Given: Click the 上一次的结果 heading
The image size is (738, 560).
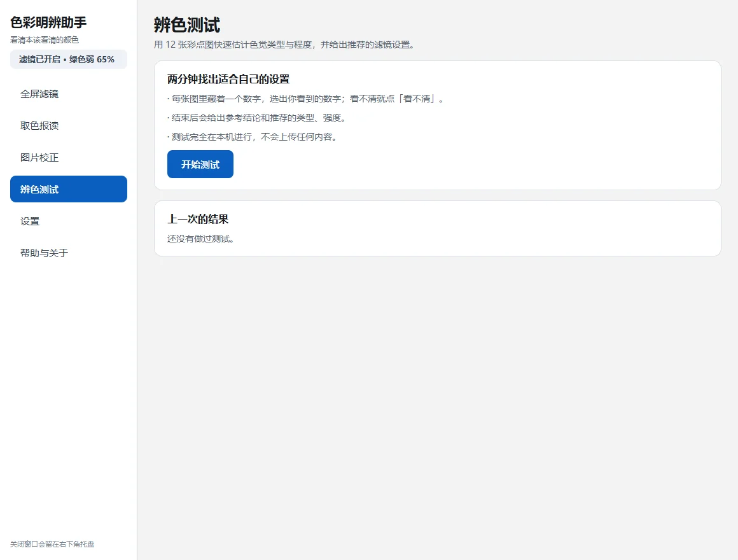Looking at the screenshot, I should (198, 219).
